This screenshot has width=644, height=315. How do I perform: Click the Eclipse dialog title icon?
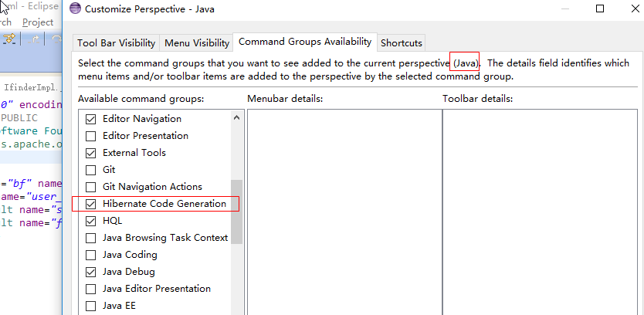point(75,8)
